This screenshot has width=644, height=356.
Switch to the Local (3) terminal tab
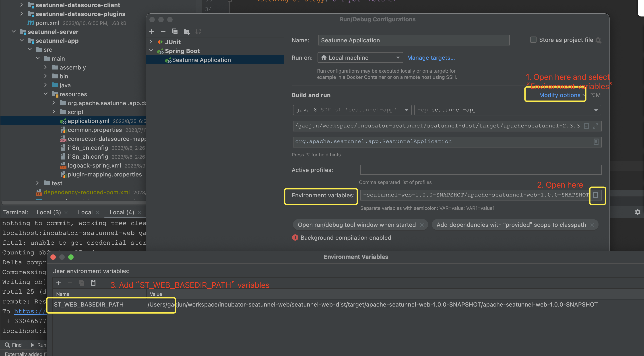click(x=49, y=212)
